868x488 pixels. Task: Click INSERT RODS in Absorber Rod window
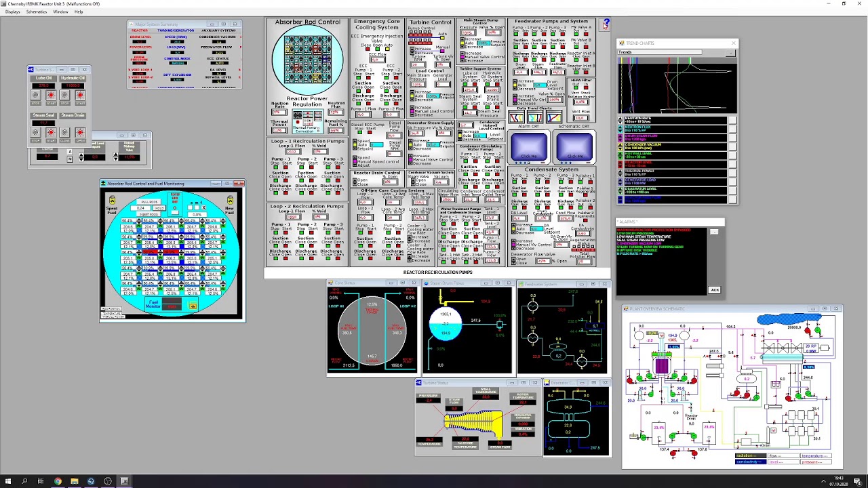coord(150,214)
